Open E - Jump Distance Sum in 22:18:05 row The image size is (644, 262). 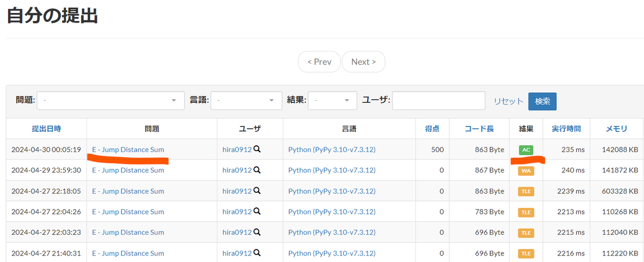pos(128,191)
